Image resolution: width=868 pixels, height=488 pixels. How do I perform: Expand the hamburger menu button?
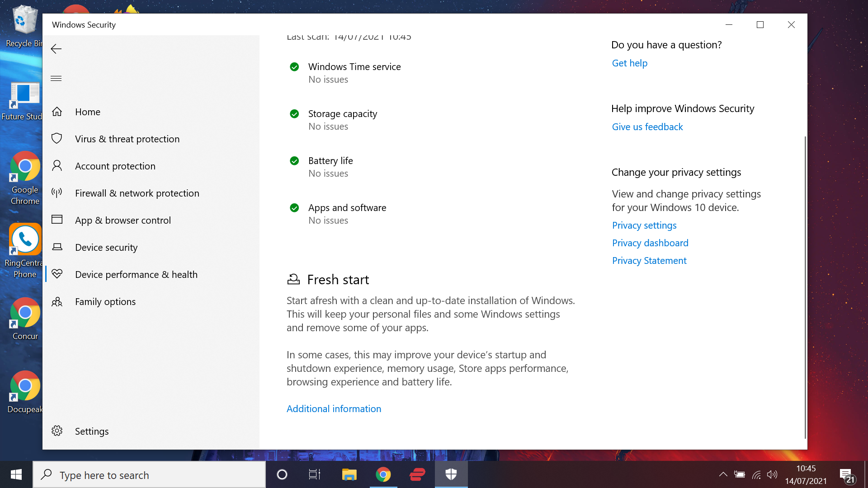click(x=56, y=78)
